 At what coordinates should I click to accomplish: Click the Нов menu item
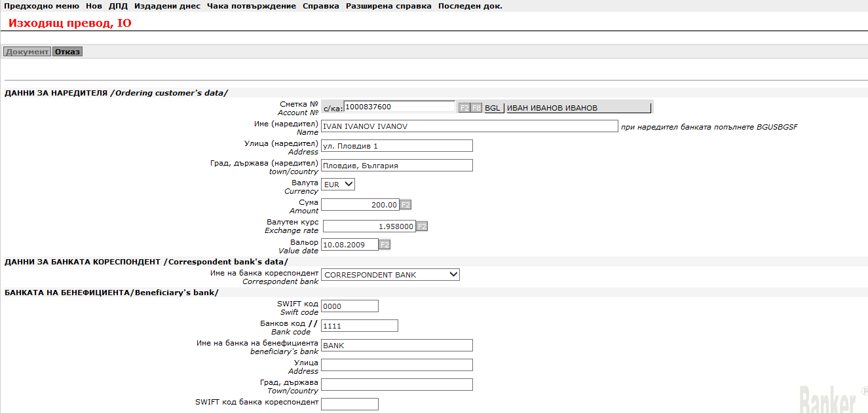(x=94, y=6)
